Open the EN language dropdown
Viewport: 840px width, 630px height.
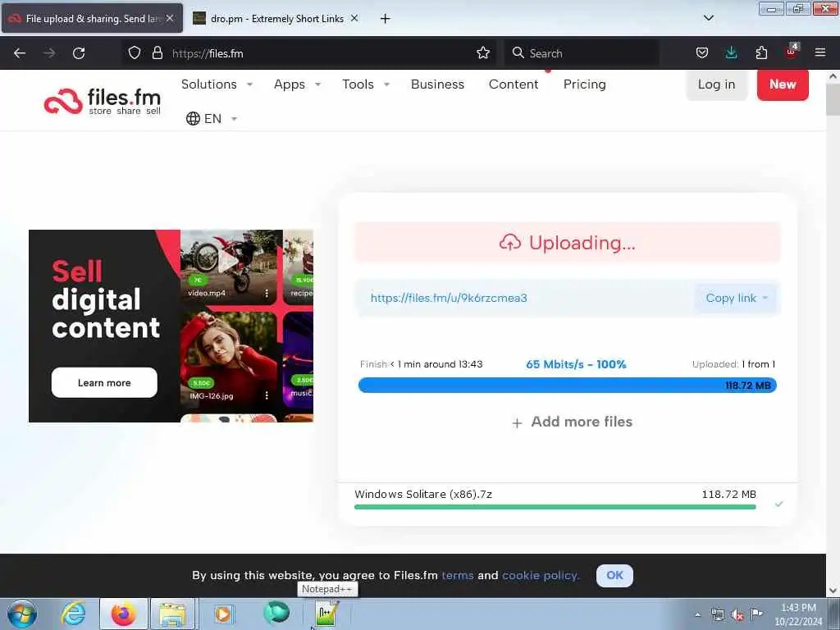pos(212,118)
